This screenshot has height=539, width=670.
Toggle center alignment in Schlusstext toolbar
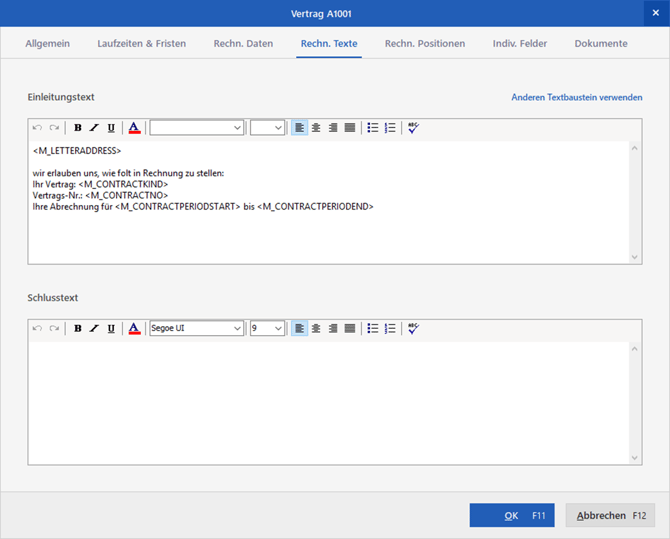(x=316, y=328)
